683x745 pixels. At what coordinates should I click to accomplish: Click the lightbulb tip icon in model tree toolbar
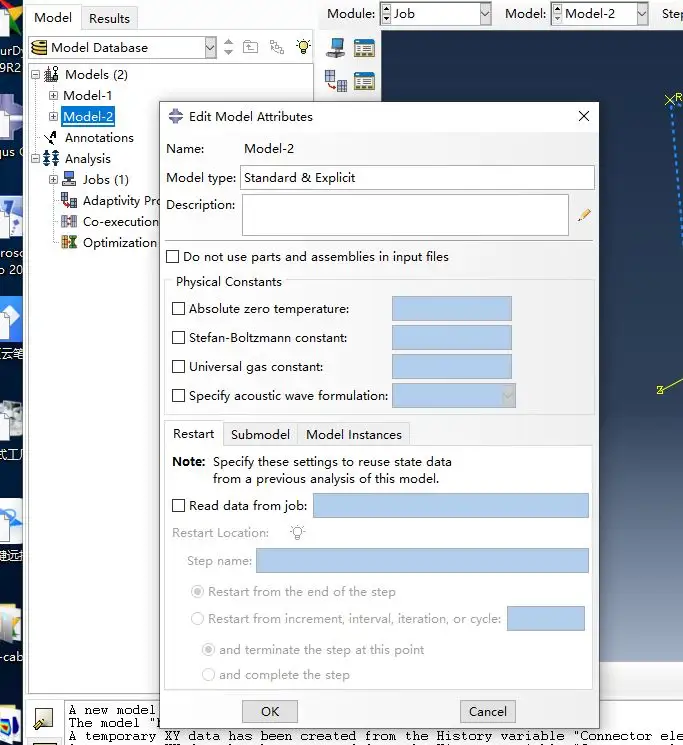tap(303, 47)
